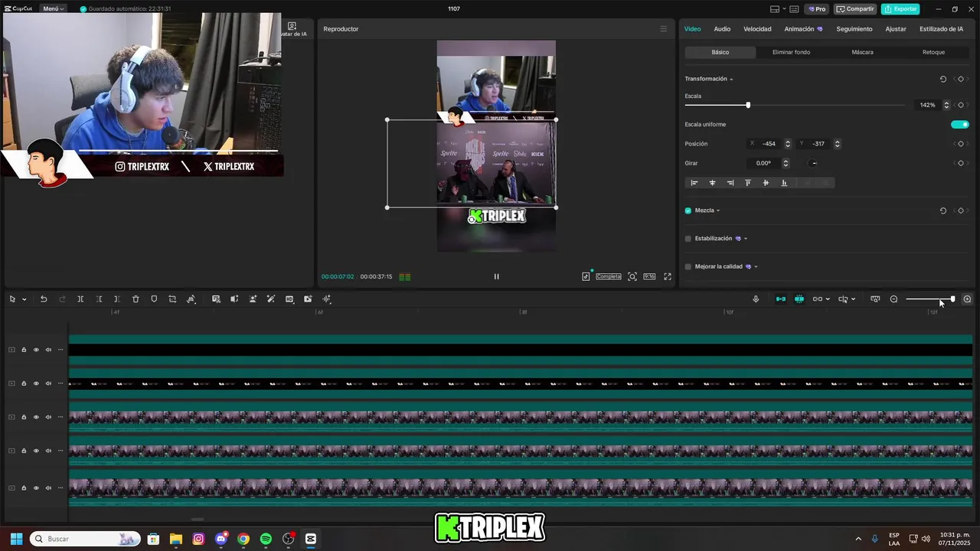Hide the bottom track with its eye icon

[36, 487]
